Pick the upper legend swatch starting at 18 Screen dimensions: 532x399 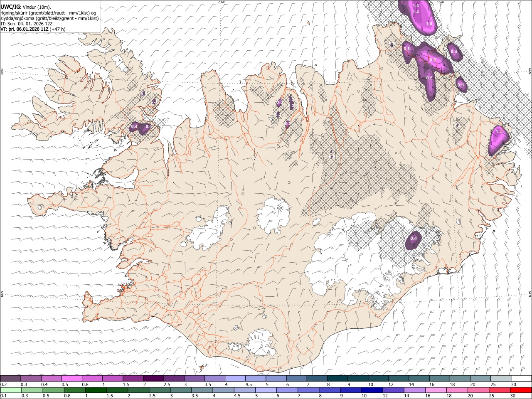pyautogui.click(x=460, y=378)
